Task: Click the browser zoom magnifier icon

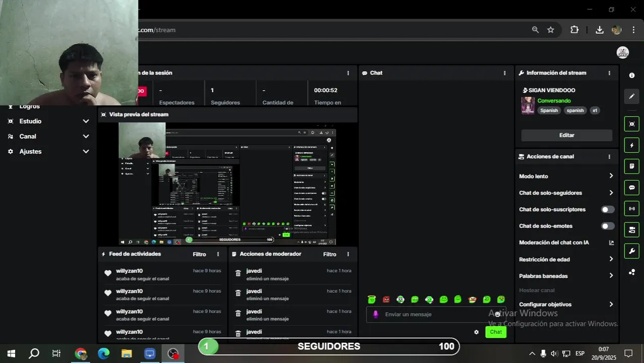Action: (535, 30)
